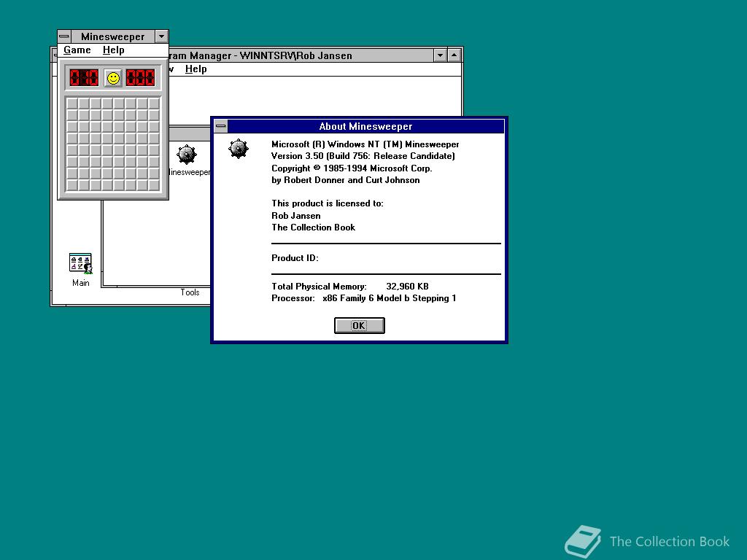Viewport: 747px width, 560px height.
Task: Uncover the bottom-right tile of Minesweeper grid
Action: coord(153,184)
